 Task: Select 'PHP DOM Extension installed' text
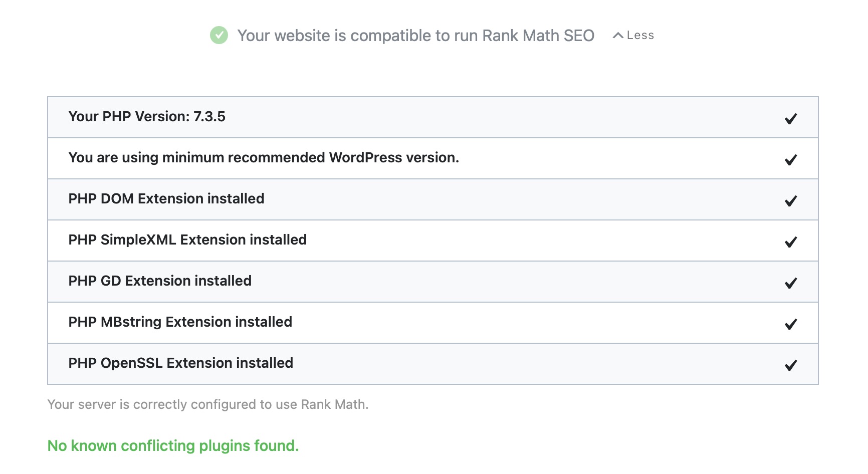tap(166, 199)
